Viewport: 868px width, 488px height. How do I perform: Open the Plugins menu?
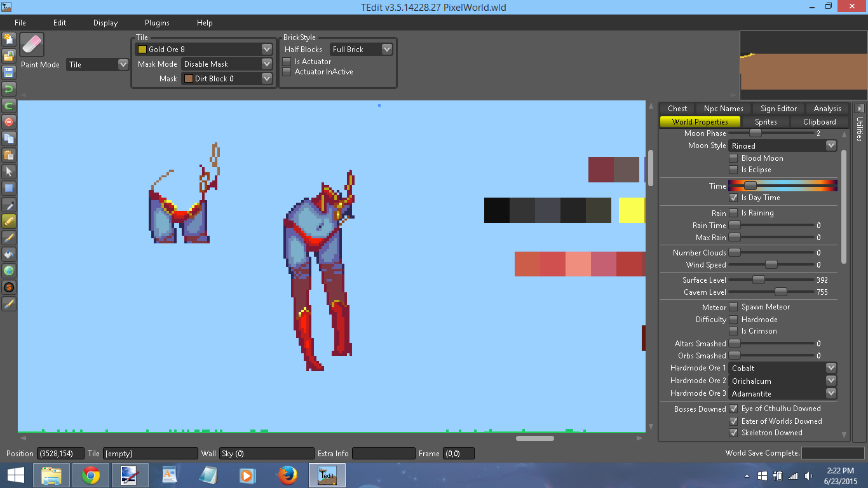click(x=157, y=22)
